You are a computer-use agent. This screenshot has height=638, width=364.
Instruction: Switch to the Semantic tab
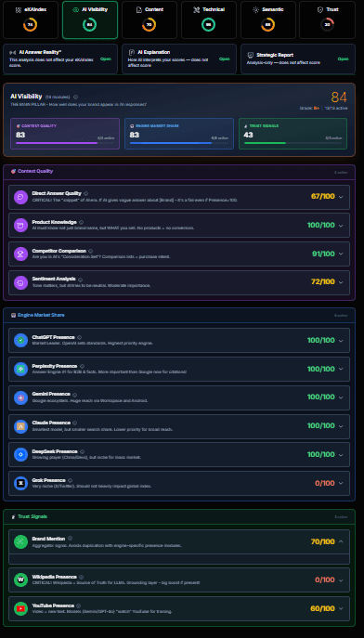(x=268, y=20)
